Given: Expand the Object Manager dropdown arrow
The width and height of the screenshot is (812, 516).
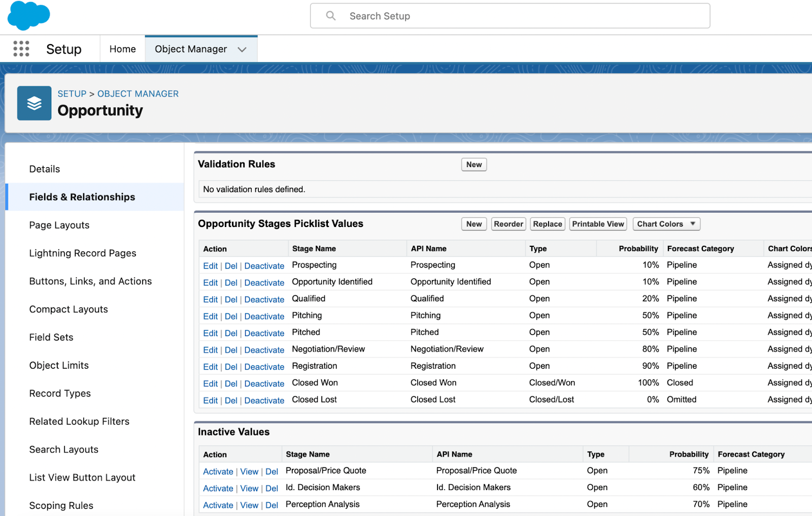Looking at the screenshot, I should click(x=242, y=49).
